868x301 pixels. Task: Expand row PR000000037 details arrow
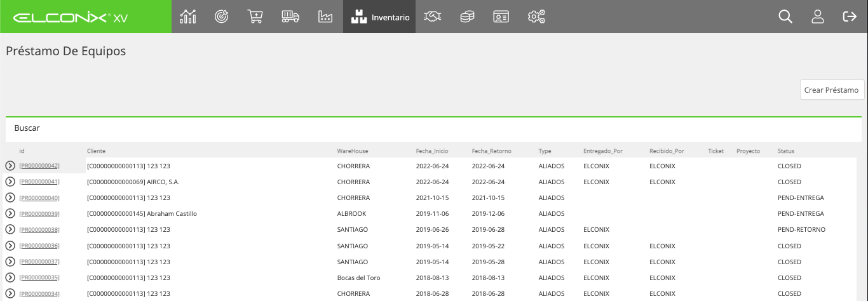pyautogui.click(x=10, y=262)
